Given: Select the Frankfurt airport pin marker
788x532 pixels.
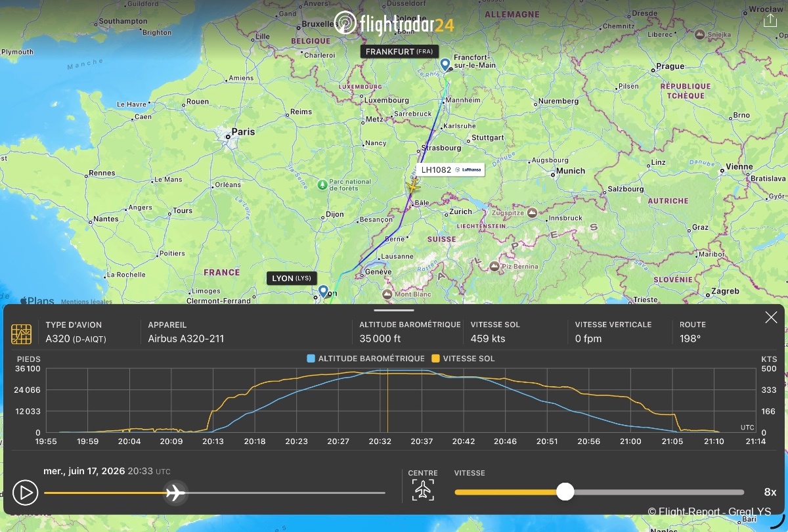Looking at the screenshot, I should pyautogui.click(x=445, y=64).
